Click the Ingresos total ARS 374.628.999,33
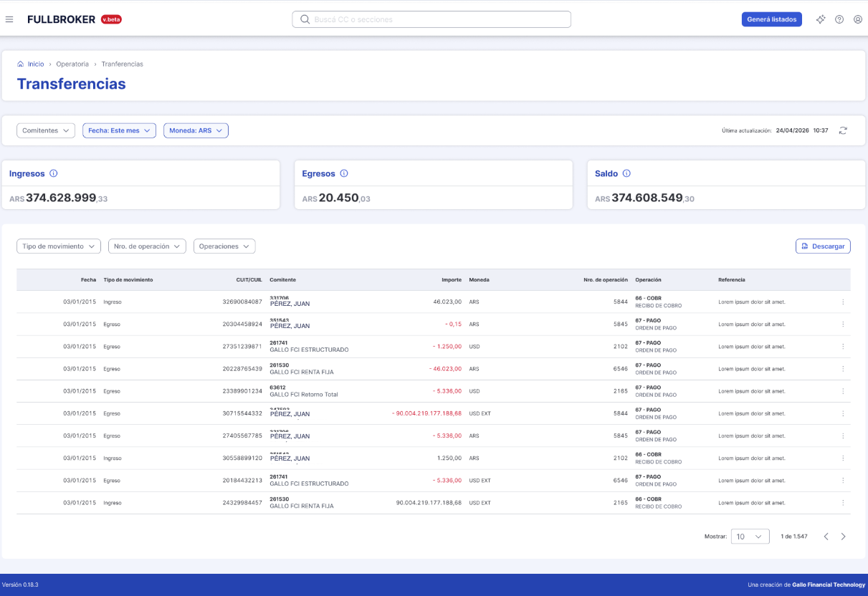 tap(58, 198)
